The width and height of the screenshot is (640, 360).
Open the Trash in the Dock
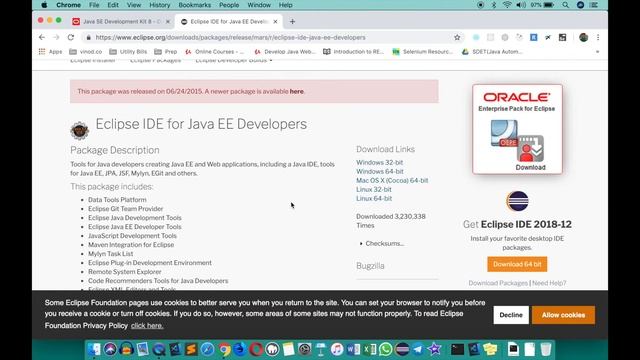pyautogui.click(x=546, y=349)
